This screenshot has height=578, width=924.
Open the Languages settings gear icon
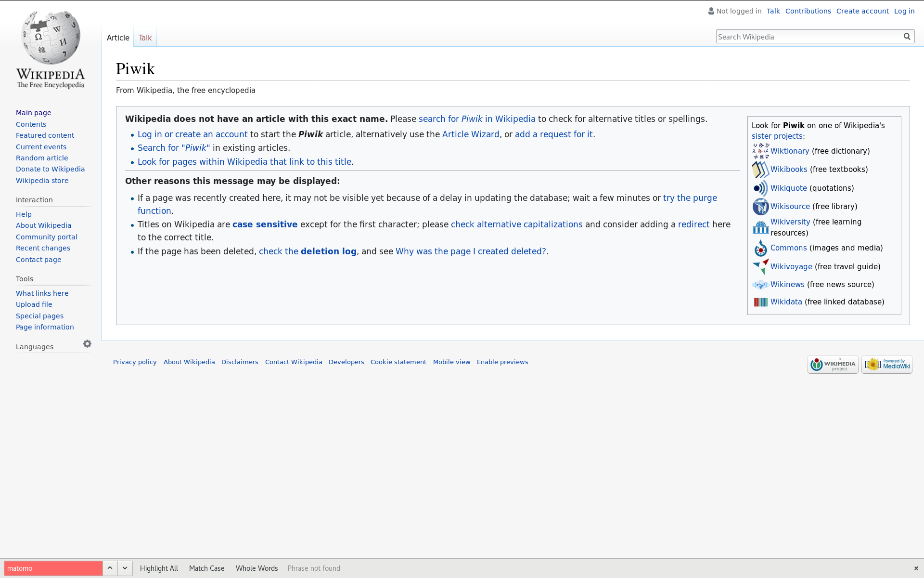(x=87, y=344)
